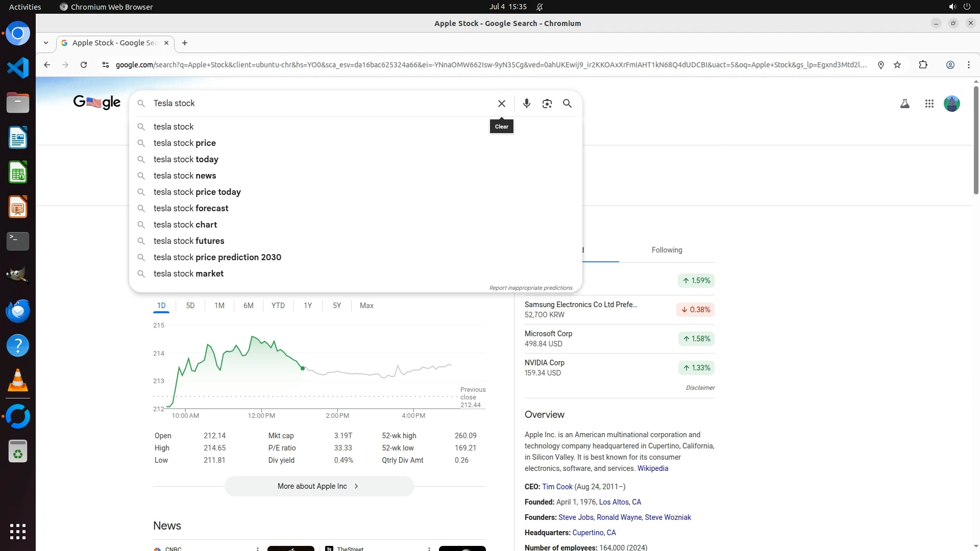Choose suggestion tesla stock forecast
This screenshot has height=551, width=980.
coord(191,208)
